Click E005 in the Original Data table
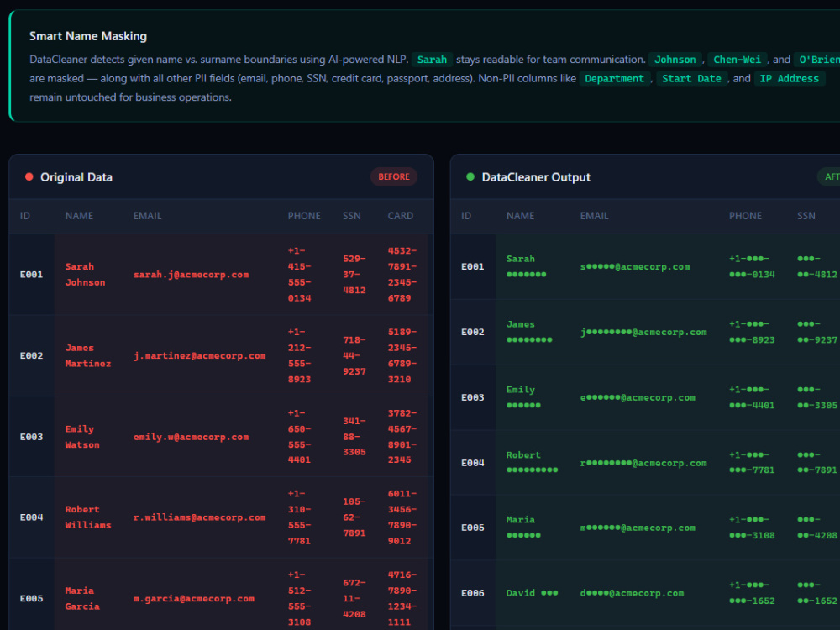The width and height of the screenshot is (840, 630). click(x=31, y=598)
